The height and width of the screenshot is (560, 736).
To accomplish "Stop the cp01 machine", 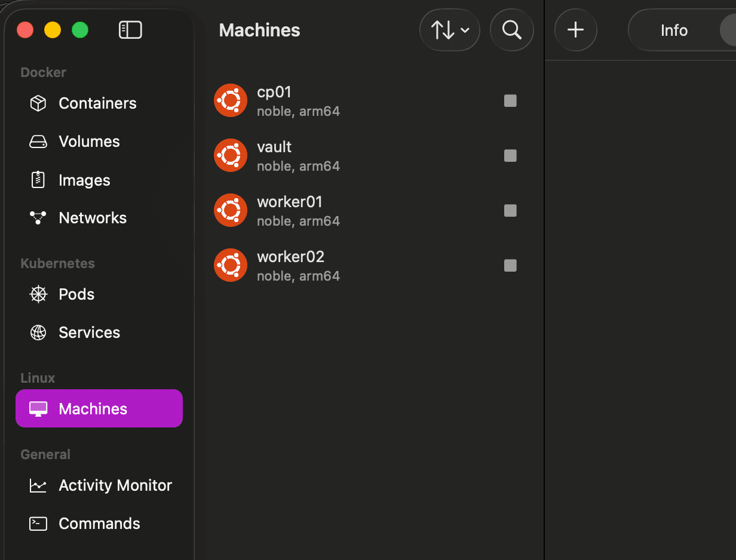I will [x=510, y=101].
